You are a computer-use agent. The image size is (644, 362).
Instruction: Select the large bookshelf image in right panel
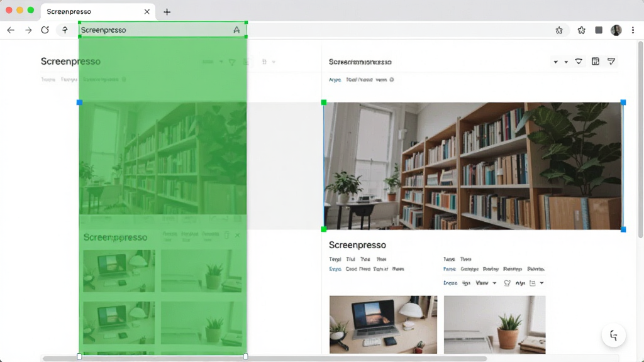[x=473, y=166]
